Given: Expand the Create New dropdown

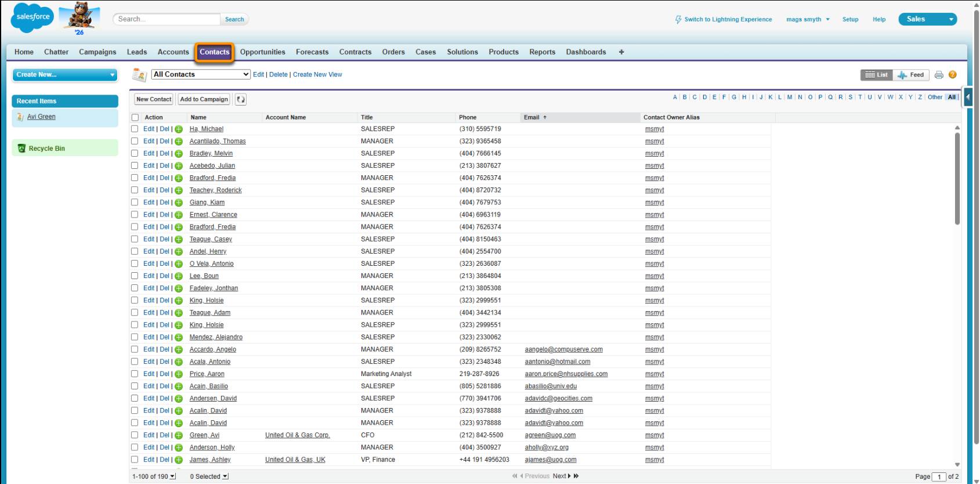Looking at the screenshot, I should pyautogui.click(x=65, y=75).
